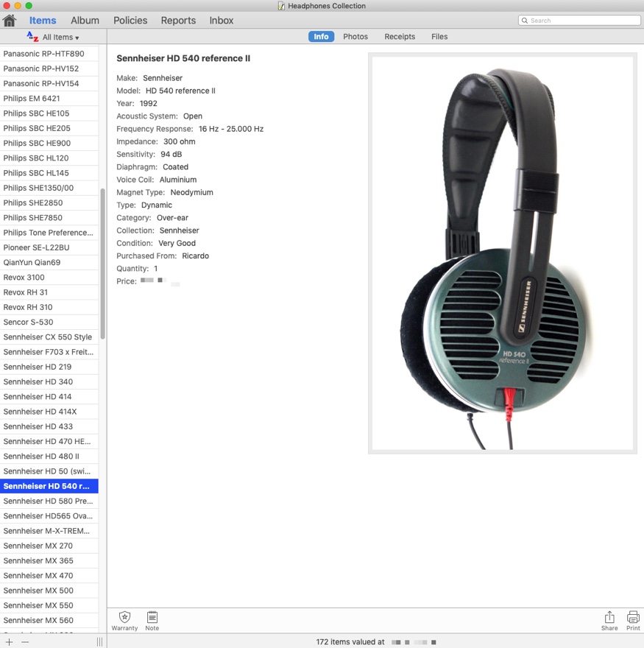Click the Search input field
The width and height of the screenshot is (644, 648).
579,21
